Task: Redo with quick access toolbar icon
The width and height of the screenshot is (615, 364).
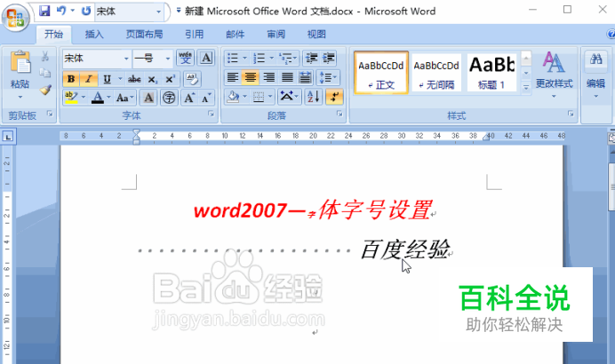Action: click(86, 11)
